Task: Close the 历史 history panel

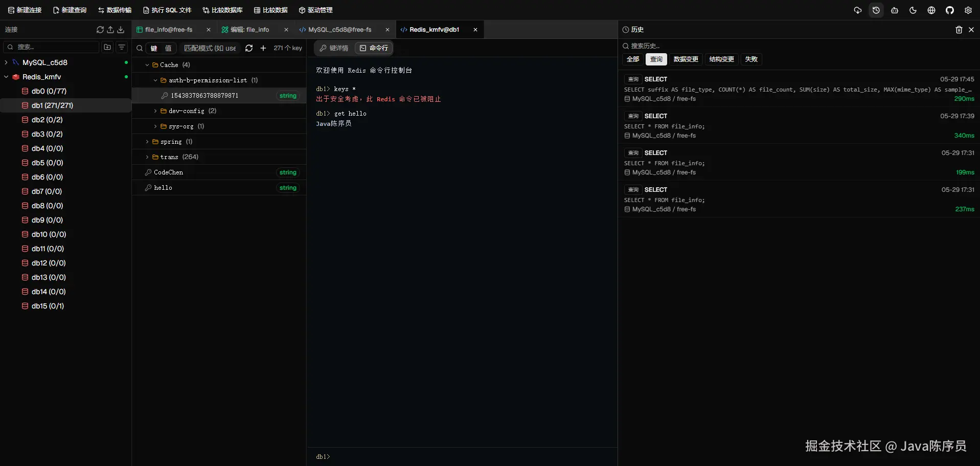Action: pyautogui.click(x=971, y=30)
